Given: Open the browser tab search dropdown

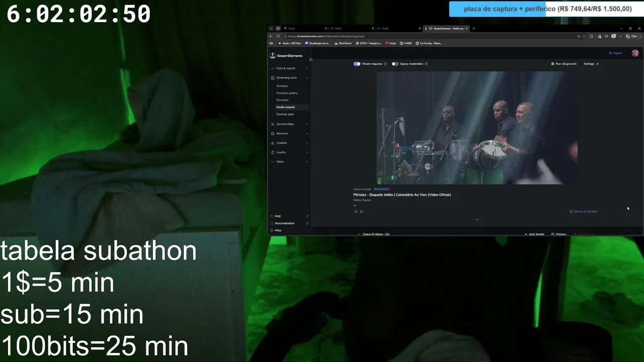Looking at the screenshot, I should [x=271, y=29].
